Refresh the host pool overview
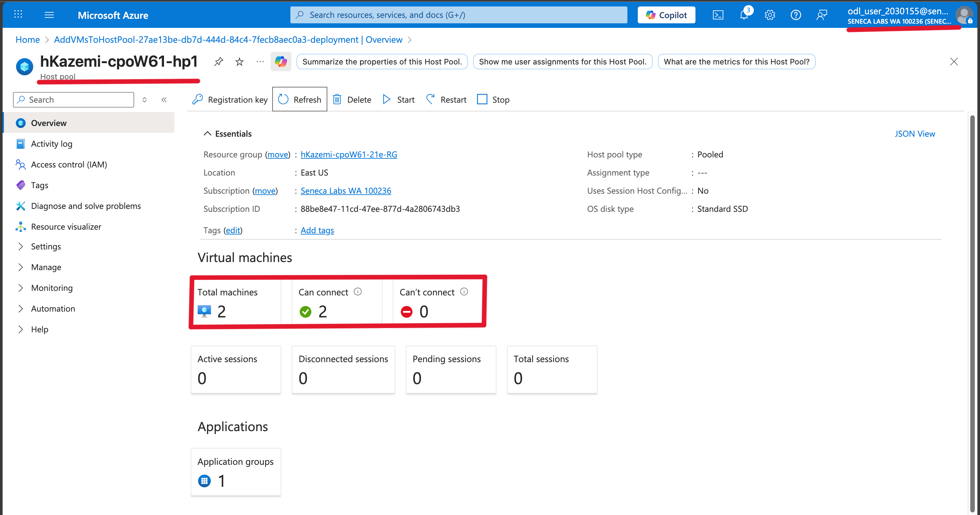980x515 pixels. (x=300, y=99)
